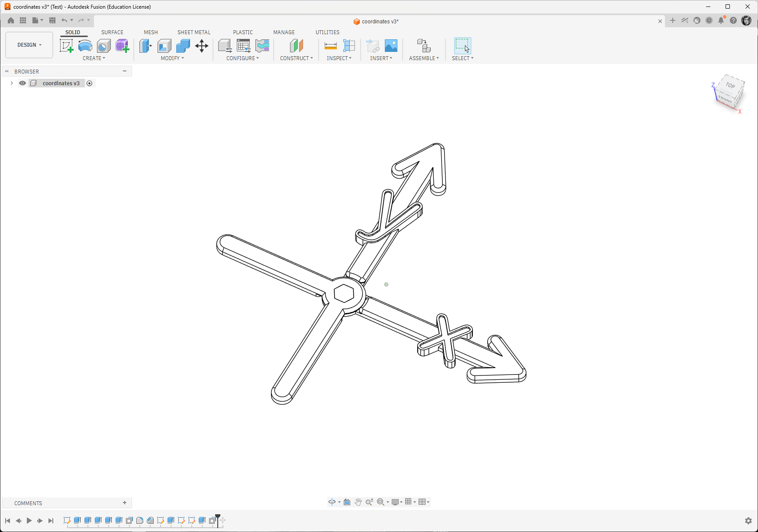Viewport: 758px width, 532px height.
Task: Select the Press Pull tool icon
Action: [x=146, y=46]
